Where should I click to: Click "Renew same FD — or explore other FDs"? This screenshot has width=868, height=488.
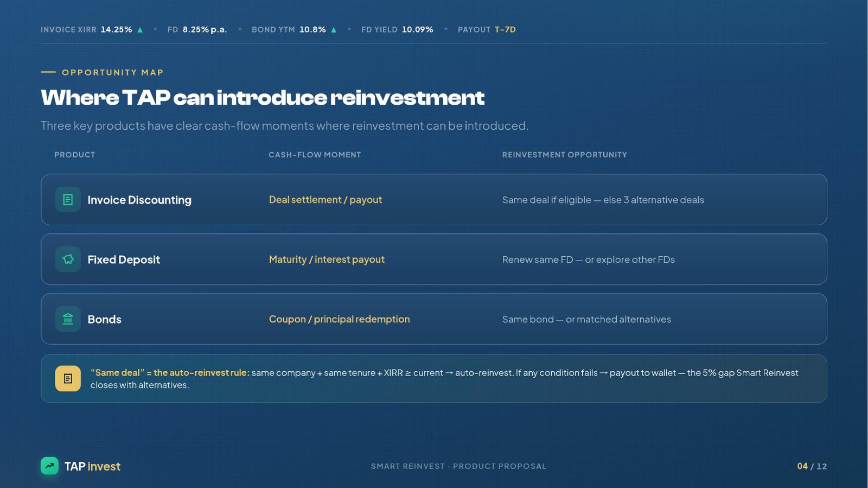tap(589, 259)
